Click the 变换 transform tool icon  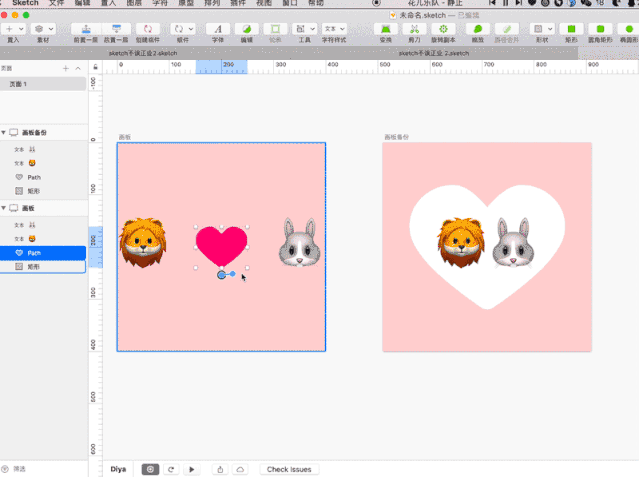[386, 29]
